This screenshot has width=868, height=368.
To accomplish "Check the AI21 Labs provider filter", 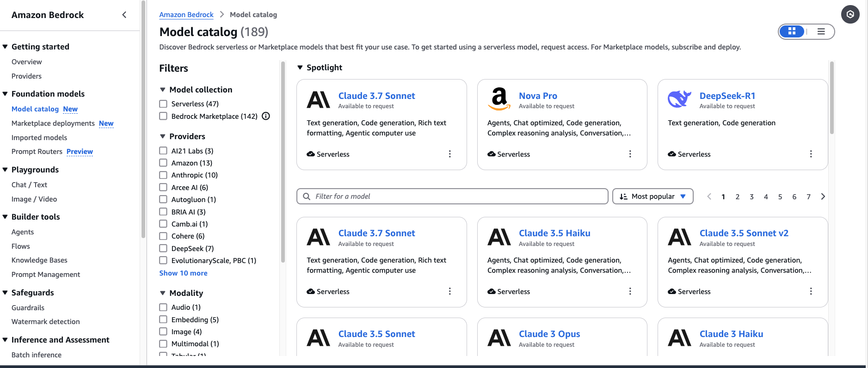I will (163, 151).
